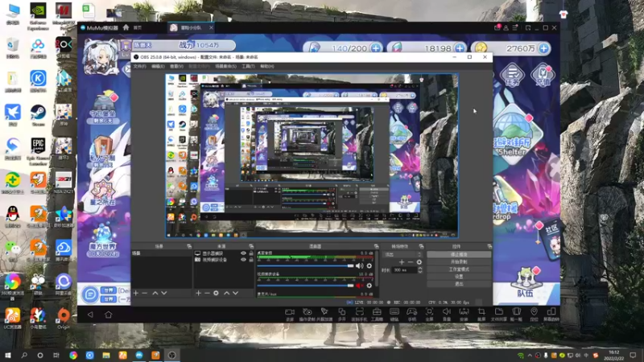Mute the desktop audio speaker in OBS mixer

[x=360, y=266]
